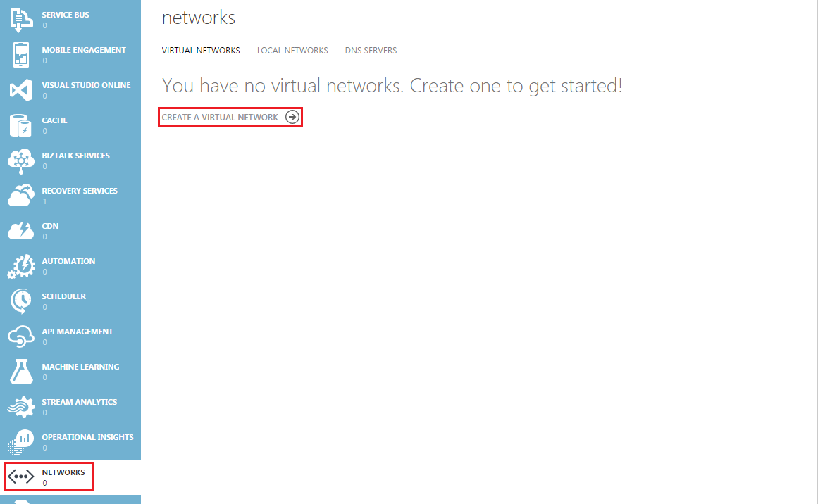Open the Operational Insights chart icon
818x504 pixels.
(x=21, y=442)
